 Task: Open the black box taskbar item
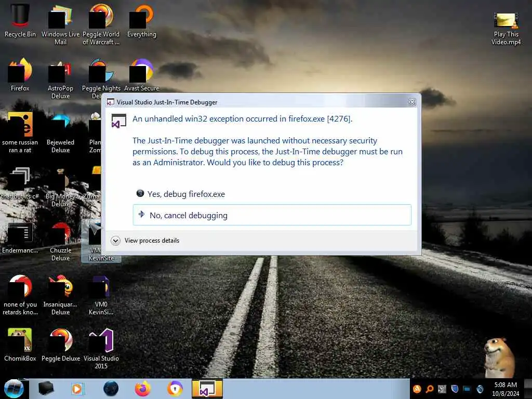tap(46, 389)
